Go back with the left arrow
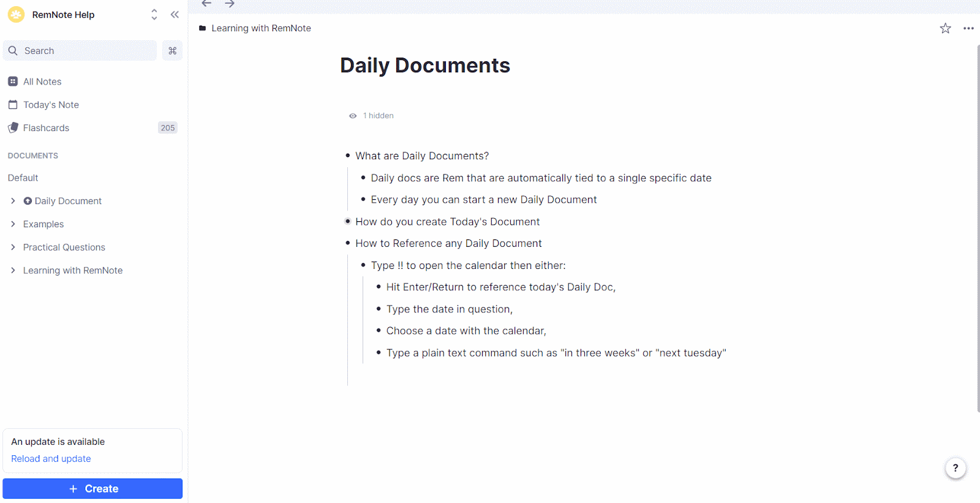 pos(206,4)
